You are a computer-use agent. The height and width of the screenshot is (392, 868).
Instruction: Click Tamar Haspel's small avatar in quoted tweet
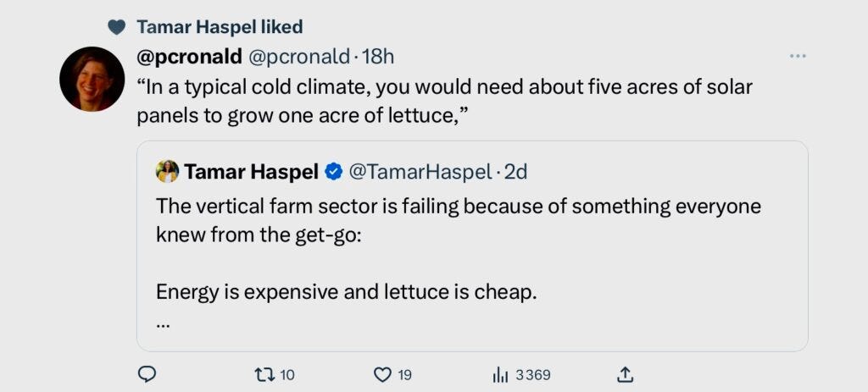[167, 172]
